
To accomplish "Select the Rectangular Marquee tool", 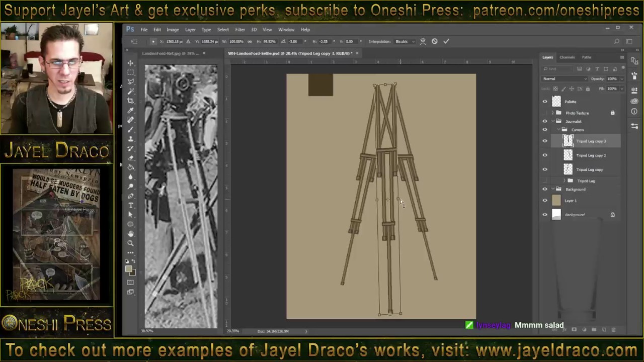I will point(130,72).
